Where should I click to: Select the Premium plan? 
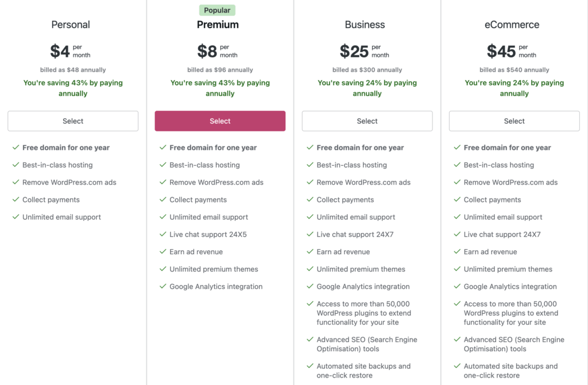click(220, 121)
